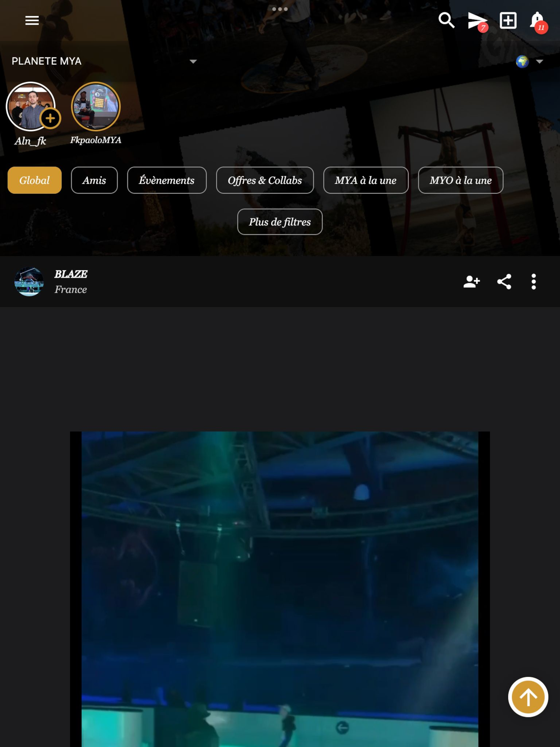Viewport: 560px width, 747px height.
Task: Tap the three dots at top center
Action: coord(280,9)
